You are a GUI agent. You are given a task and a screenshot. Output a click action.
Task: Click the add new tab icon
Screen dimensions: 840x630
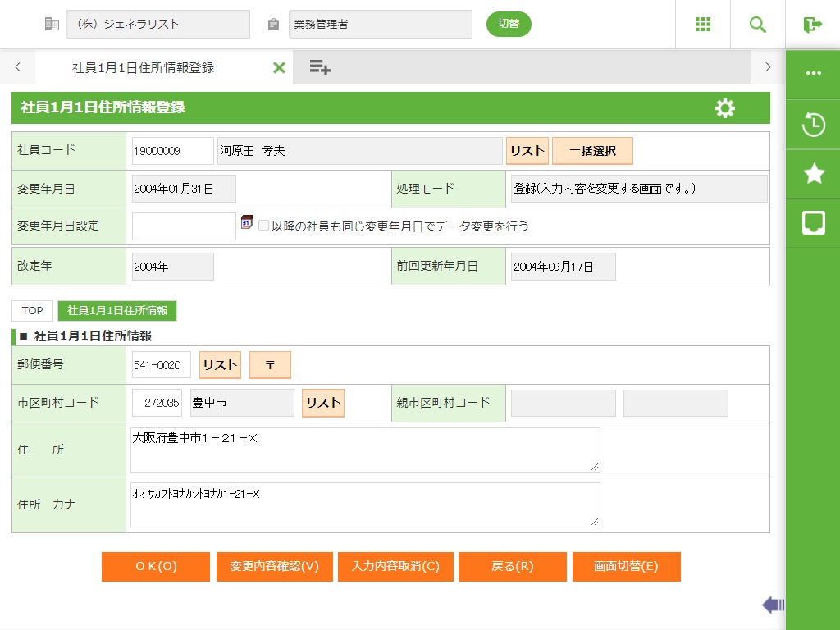pyautogui.click(x=320, y=68)
